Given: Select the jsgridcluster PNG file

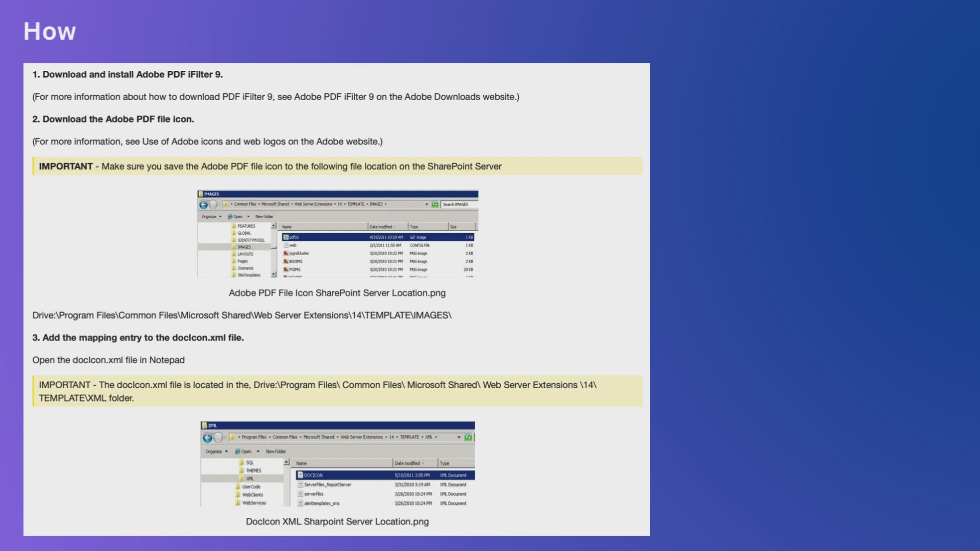Looking at the screenshot, I should [x=299, y=254].
